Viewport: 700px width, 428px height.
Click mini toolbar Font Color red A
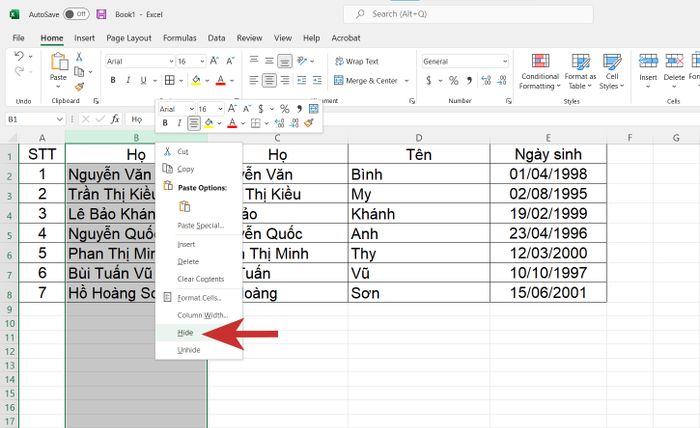coord(232,123)
